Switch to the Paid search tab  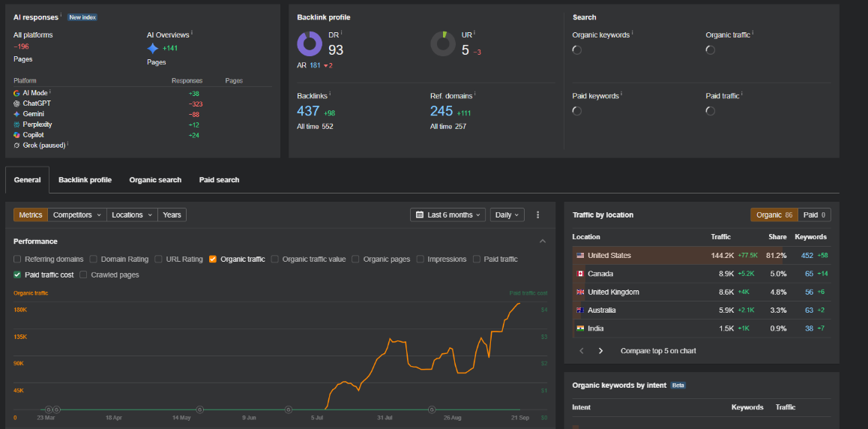219,180
